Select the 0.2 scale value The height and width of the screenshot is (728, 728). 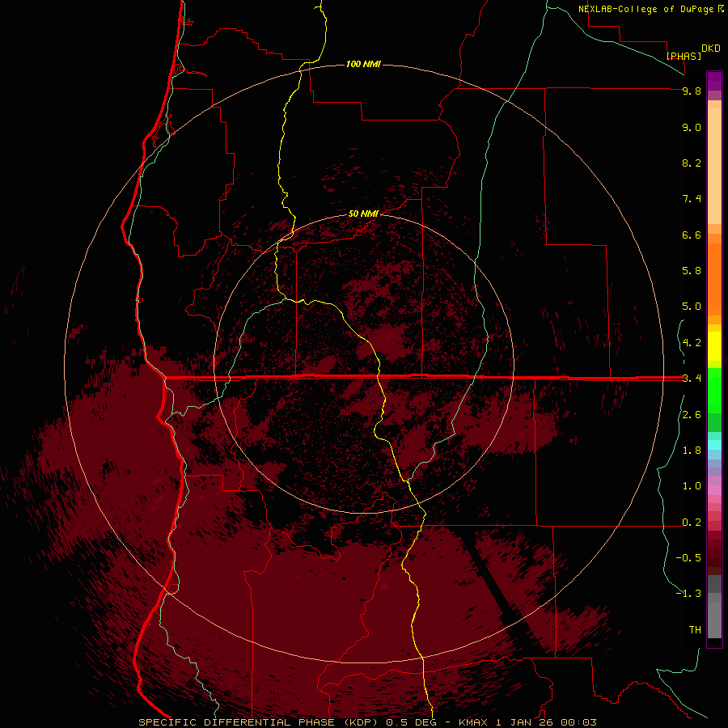pyautogui.click(x=692, y=523)
